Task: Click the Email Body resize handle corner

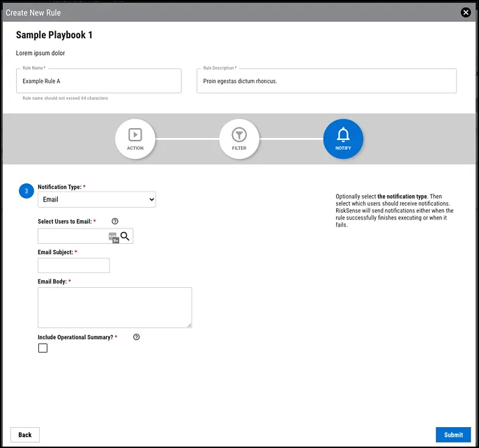Action: pyautogui.click(x=190, y=325)
